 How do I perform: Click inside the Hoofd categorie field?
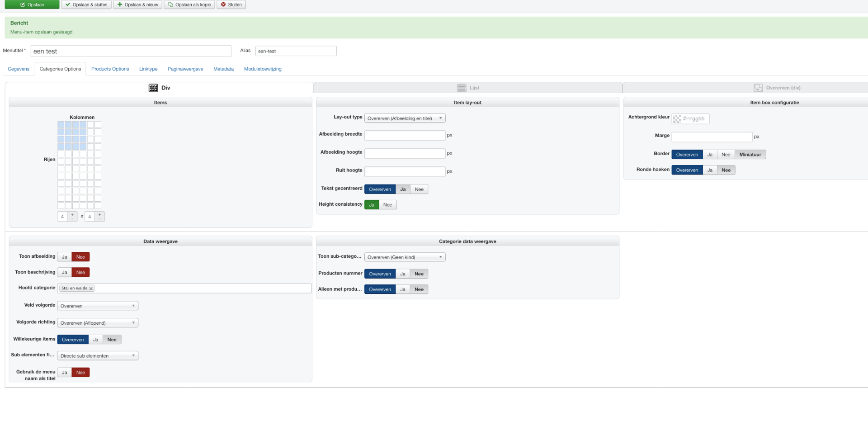[x=184, y=289]
